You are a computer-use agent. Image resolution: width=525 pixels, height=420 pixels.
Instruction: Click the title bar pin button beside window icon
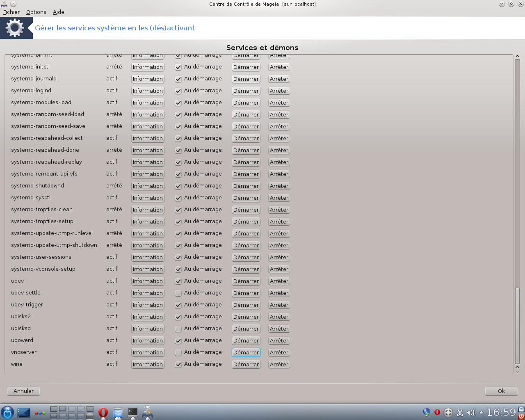13,4
